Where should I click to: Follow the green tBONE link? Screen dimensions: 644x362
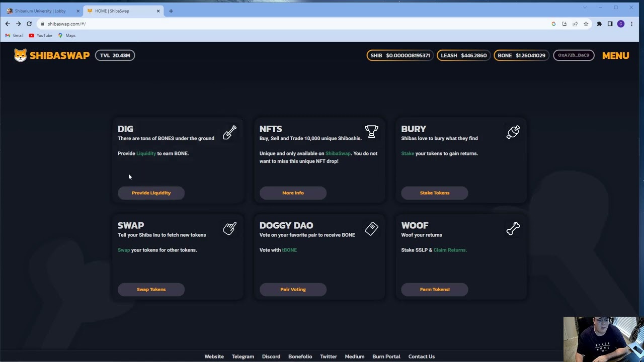(x=289, y=250)
